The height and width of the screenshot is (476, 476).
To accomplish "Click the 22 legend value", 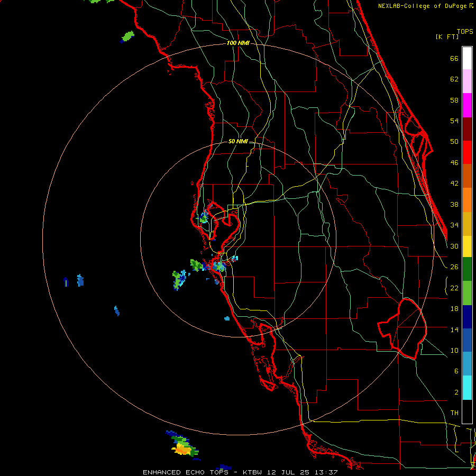I will point(454,288).
